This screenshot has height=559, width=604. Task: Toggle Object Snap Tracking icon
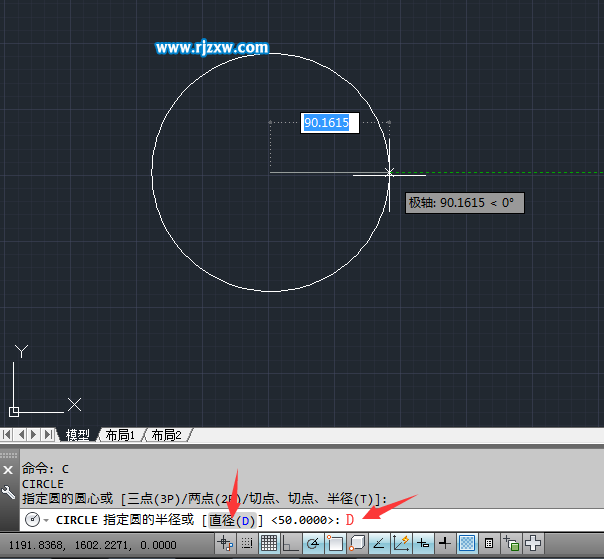[379, 544]
